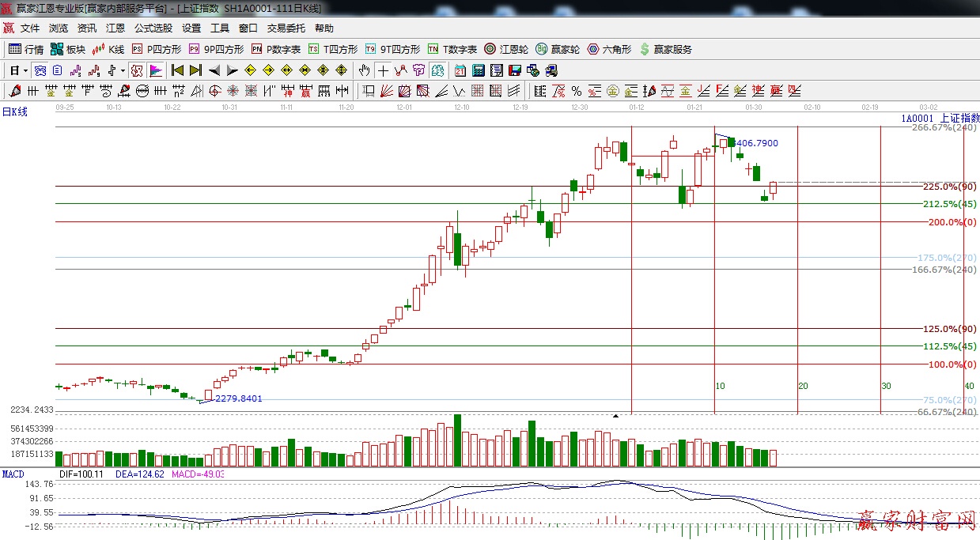The image size is (980, 540).
Task: Open dropdown arrow beside the indicator icon
Action: (x=123, y=70)
